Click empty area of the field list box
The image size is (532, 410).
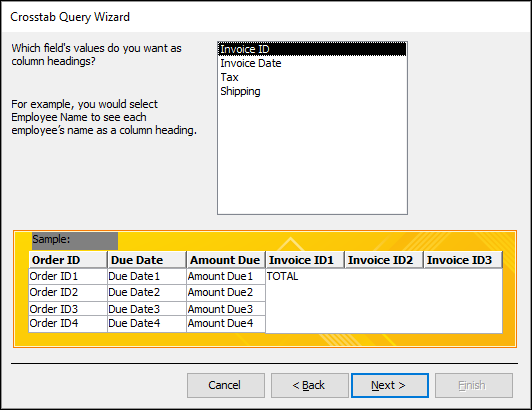pos(312,156)
